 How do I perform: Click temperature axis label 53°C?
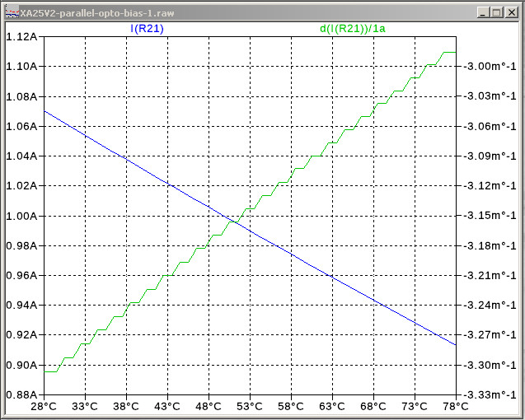pos(250,407)
